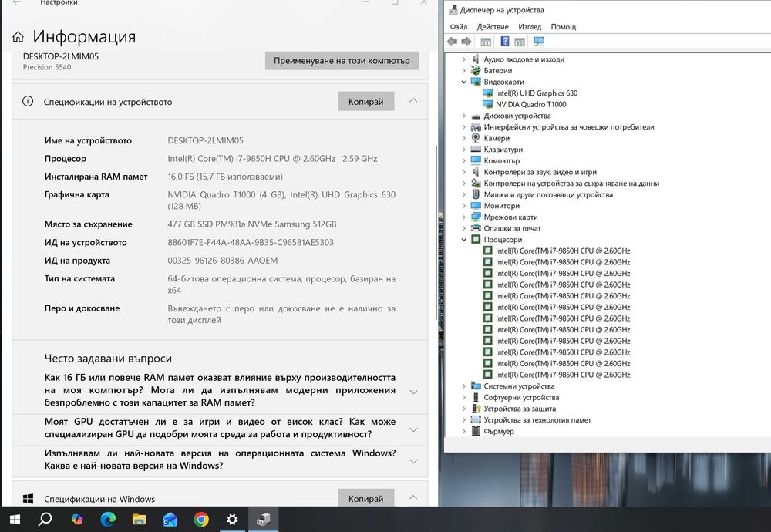This screenshot has width=771, height=532.
Task: Select Устройства за защита item
Action: pyautogui.click(x=520, y=409)
